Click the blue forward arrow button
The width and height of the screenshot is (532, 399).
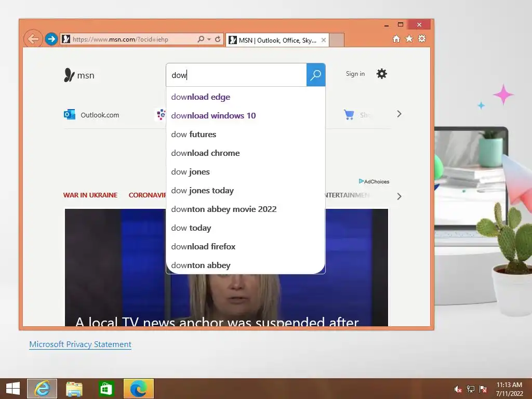coord(51,39)
